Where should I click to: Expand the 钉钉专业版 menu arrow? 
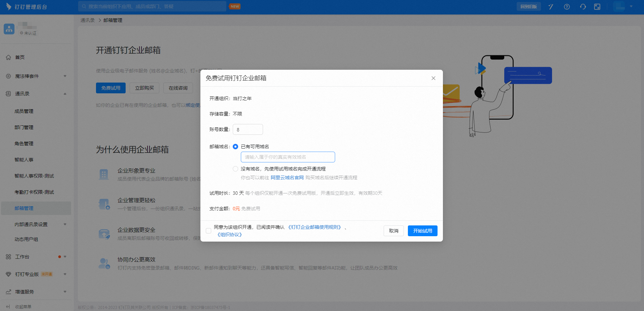[65, 274]
